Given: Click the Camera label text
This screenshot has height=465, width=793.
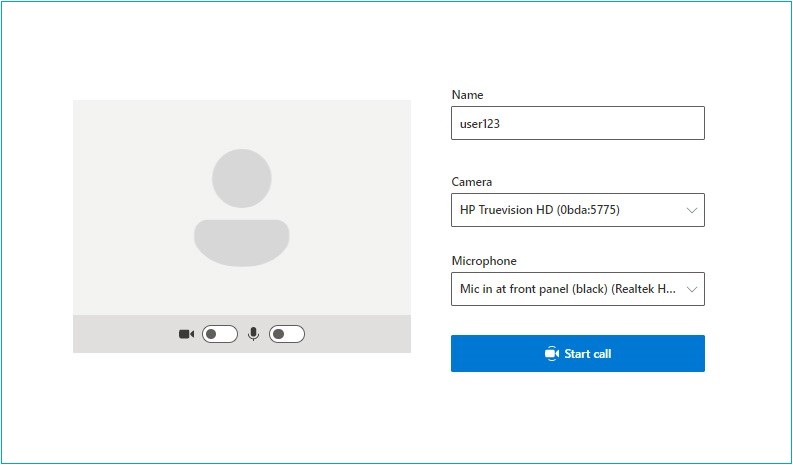Looking at the screenshot, I should (471, 182).
